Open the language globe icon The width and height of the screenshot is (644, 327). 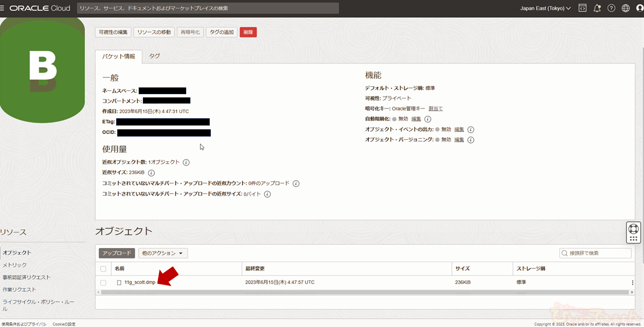point(626,8)
